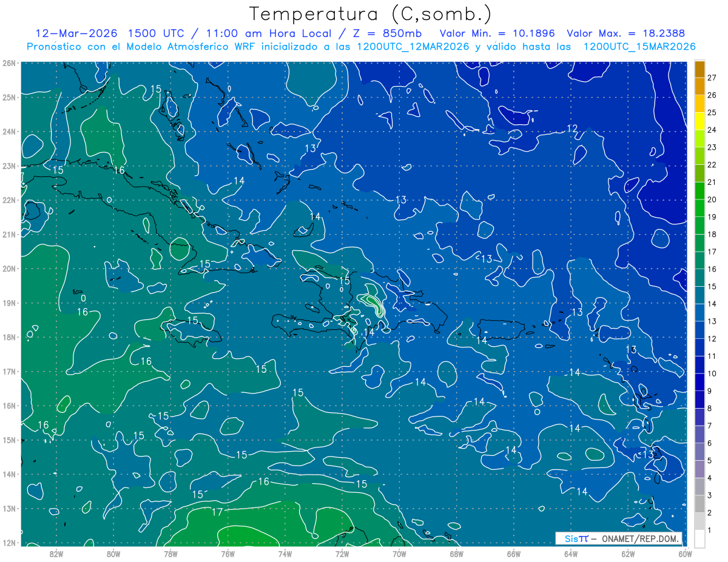
Task: Click the '17' contour label on the map
Action: click(x=217, y=512)
